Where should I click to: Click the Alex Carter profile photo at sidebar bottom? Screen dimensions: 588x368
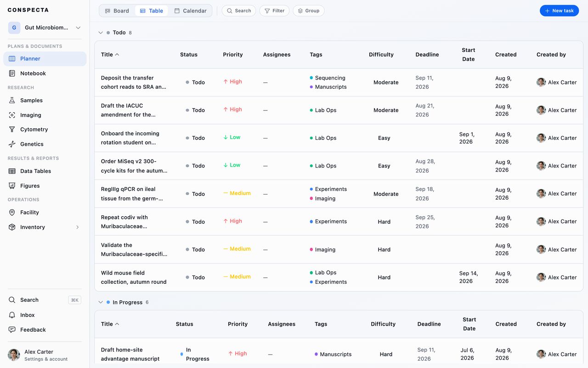point(14,355)
